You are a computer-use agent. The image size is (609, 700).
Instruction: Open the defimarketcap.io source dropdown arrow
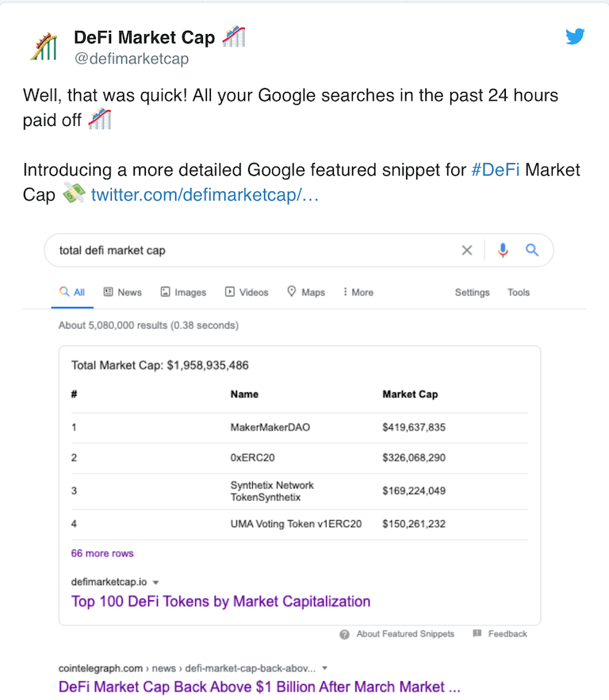click(155, 583)
